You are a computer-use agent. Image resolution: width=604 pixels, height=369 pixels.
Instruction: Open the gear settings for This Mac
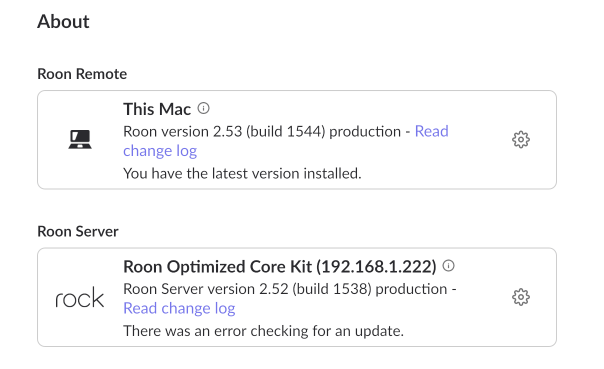pyautogui.click(x=521, y=139)
